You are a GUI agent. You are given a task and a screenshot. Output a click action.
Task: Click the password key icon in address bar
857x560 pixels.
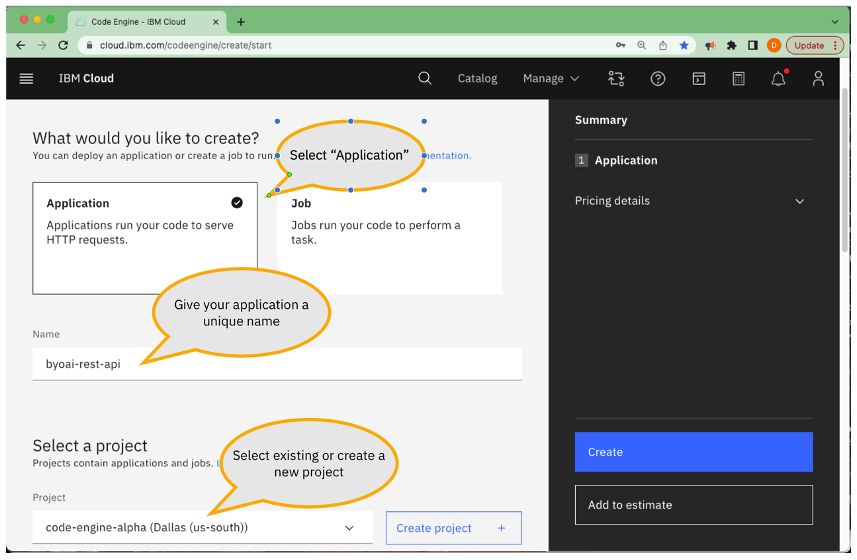[620, 45]
